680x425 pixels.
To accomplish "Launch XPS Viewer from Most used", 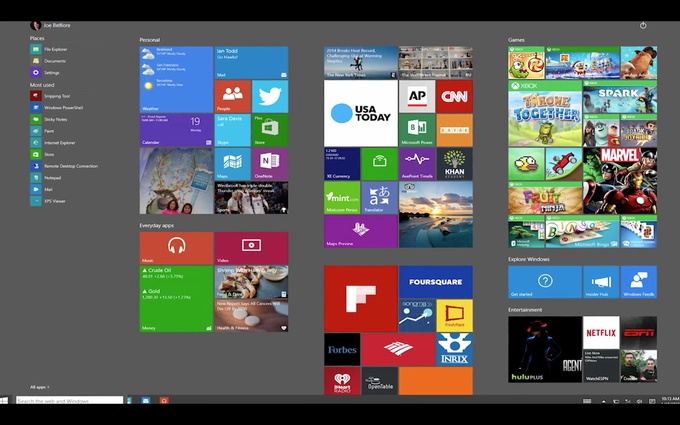I will pos(48,201).
